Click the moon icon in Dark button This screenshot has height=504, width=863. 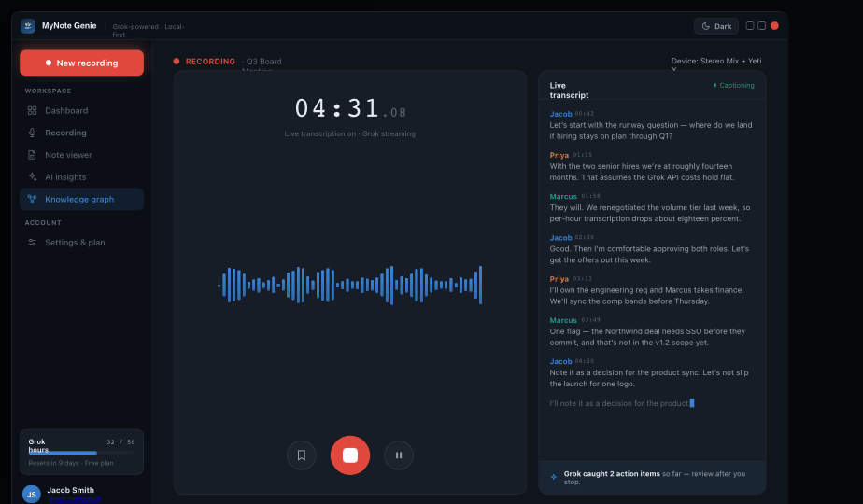(x=705, y=26)
